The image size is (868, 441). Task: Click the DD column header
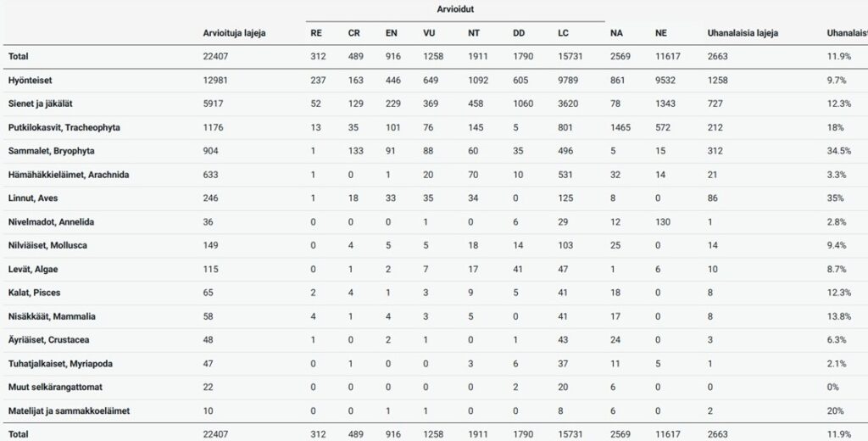point(519,33)
